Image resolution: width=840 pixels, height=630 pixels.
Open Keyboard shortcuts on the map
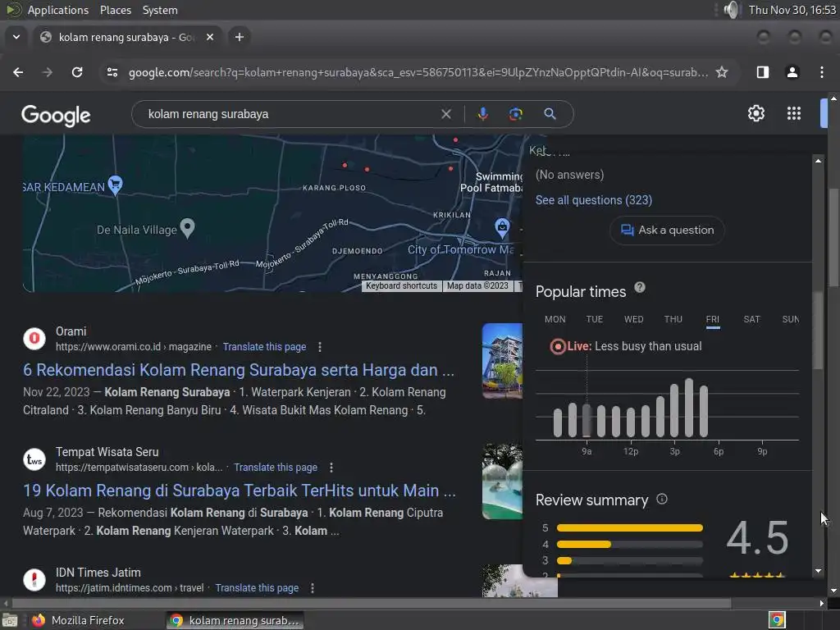click(402, 286)
